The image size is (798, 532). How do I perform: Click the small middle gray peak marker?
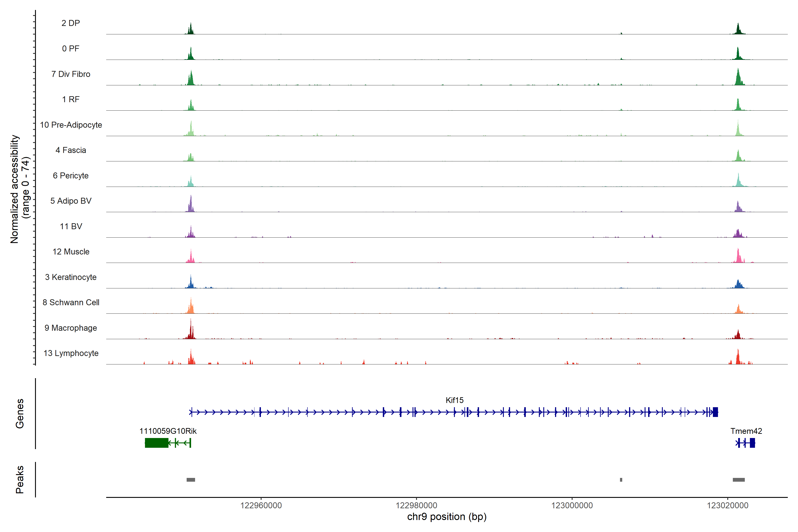[621, 480]
